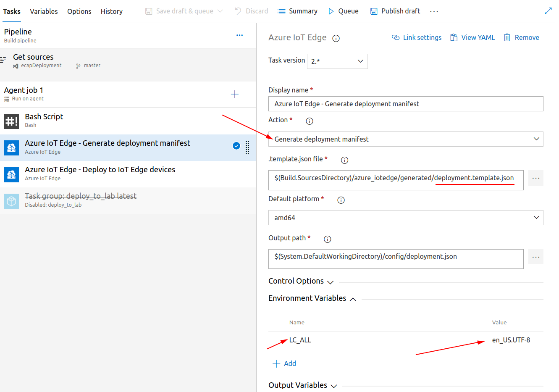This screenshot has height=392, width=559.
Task: Show the Action info tooltip icon
Action: (x=310, y=121)
